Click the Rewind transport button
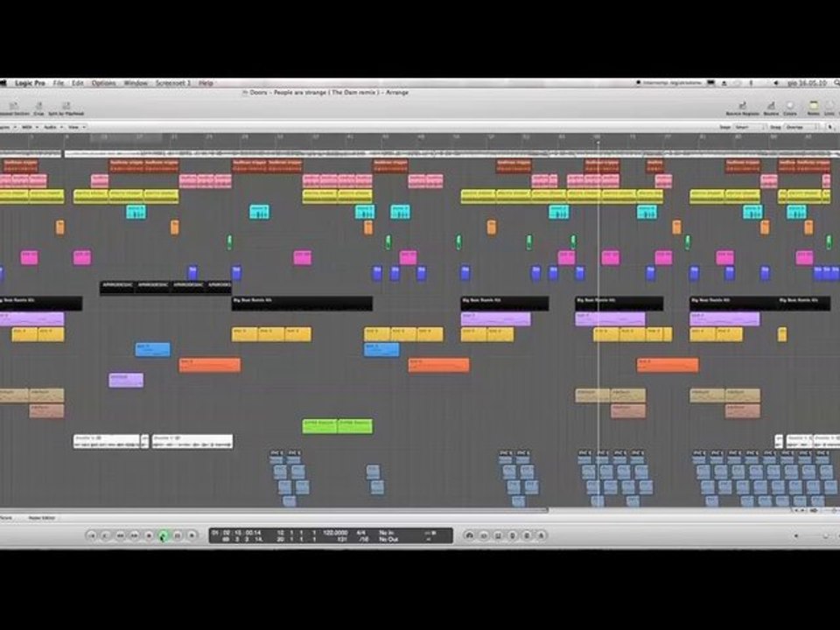 click(x=121, y=535)
